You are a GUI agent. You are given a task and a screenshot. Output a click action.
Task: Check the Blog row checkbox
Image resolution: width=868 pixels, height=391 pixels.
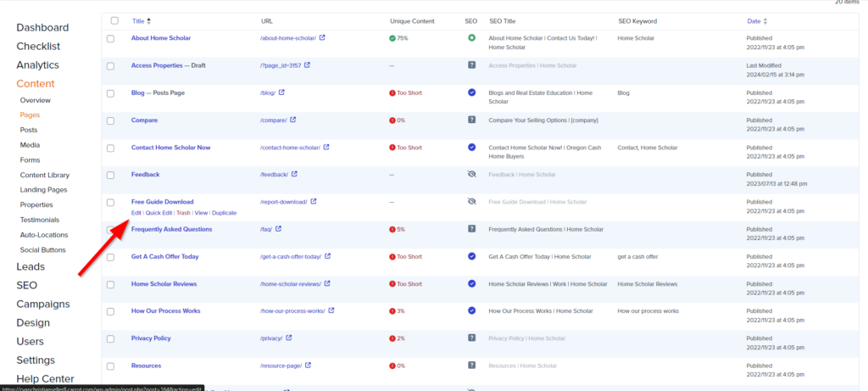[111, 93]
